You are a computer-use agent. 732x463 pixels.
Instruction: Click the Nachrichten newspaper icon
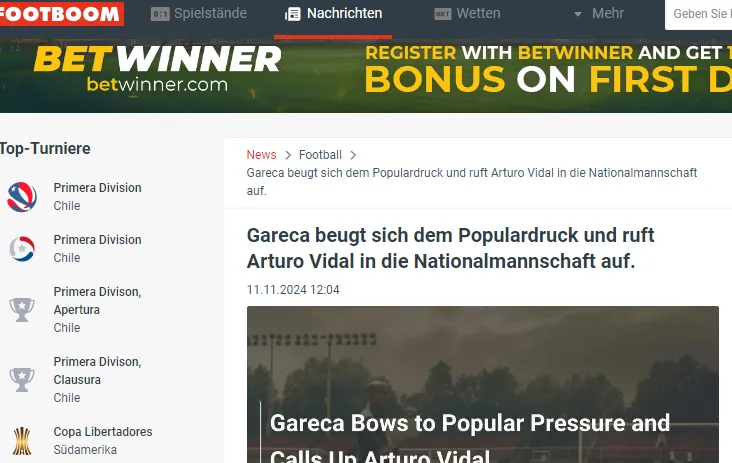pos(293,14)
